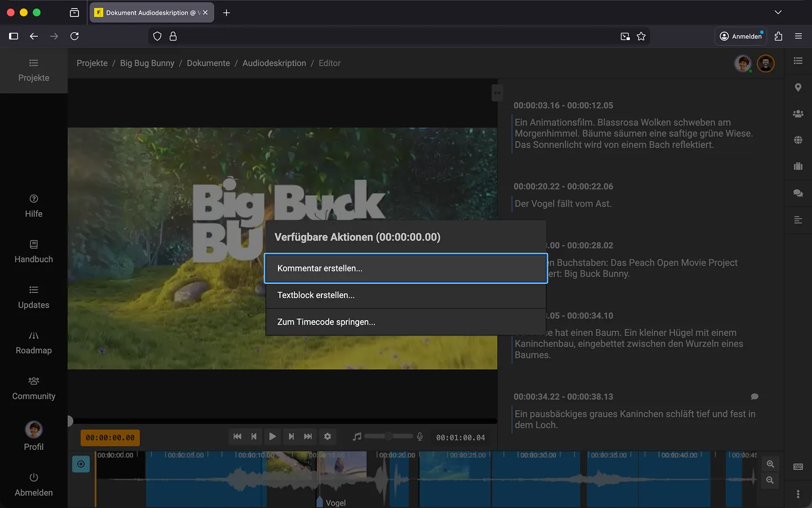Zoom into the timeline
Viewport: 812px width, 508px height.
pyautogui.click(x=770, y=464)
